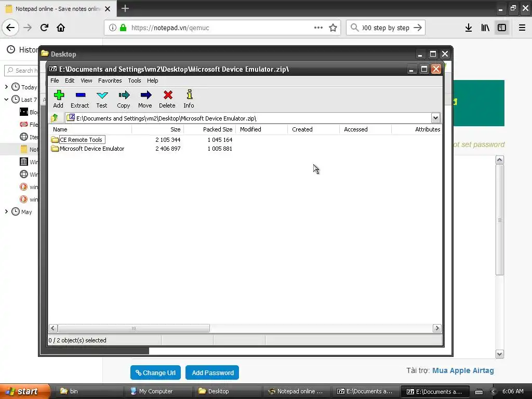Click the Add button in 7-Zip toolbar
The height and width of the screenshot is (399, 532).
58,99
